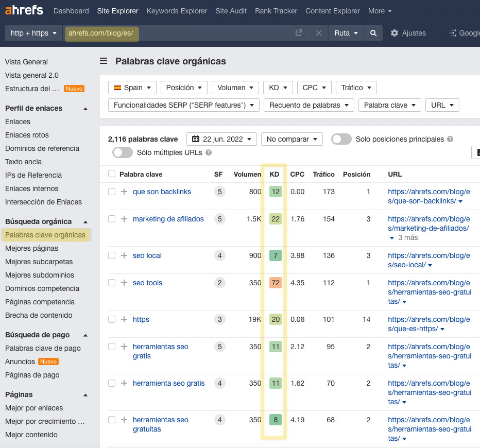Expand the http + https protocol dropdown

coord(33,33)
